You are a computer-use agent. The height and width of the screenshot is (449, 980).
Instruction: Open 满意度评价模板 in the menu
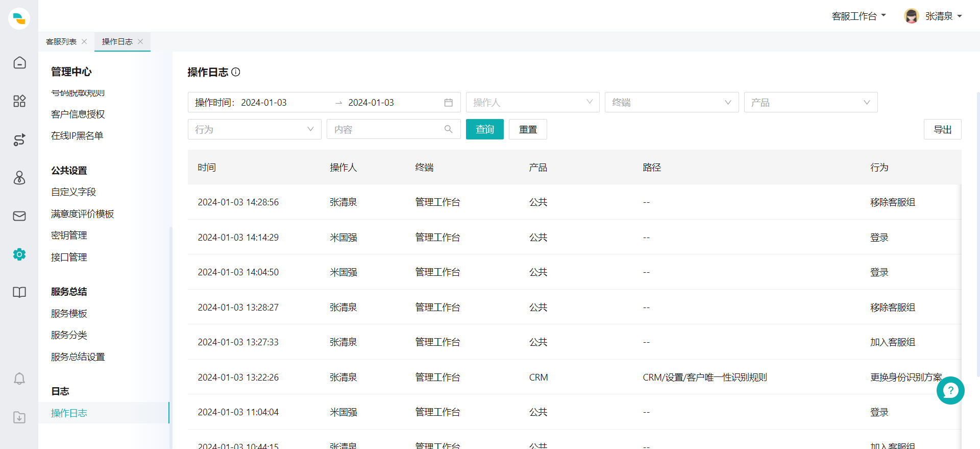point(83,214)
